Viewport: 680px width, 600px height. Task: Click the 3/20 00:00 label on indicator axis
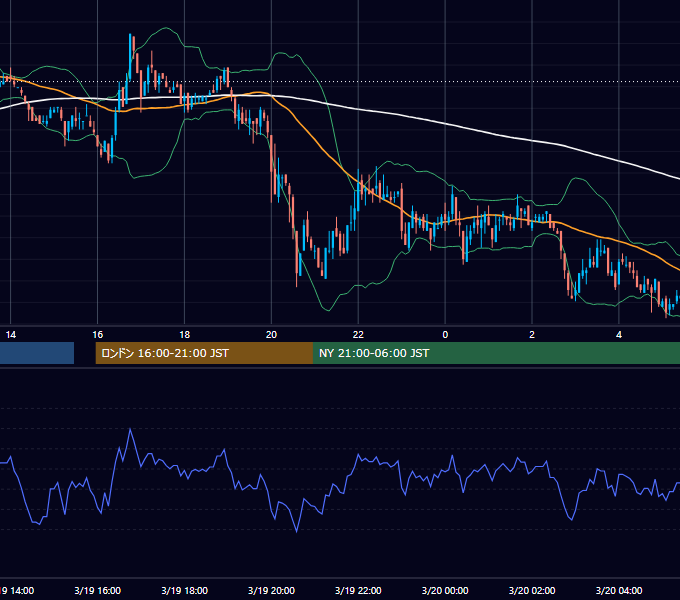pyautogui.click(x=445, y=590)
